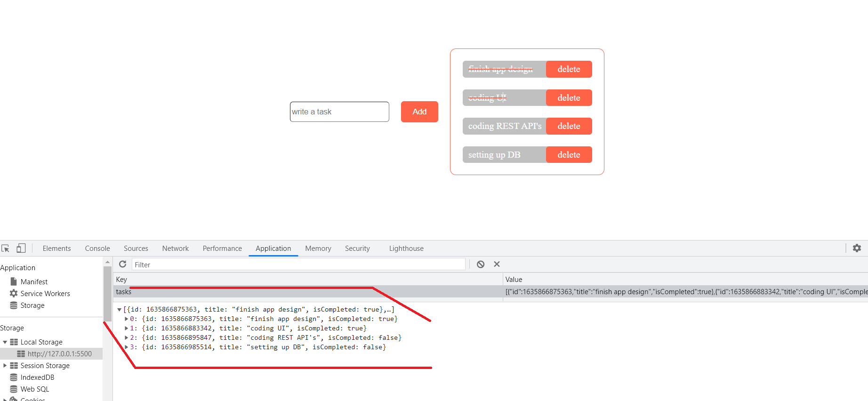This screenshot has height=401, width=868.
Task: Refresh the storage view icon
Action: [x=123, y=264]
